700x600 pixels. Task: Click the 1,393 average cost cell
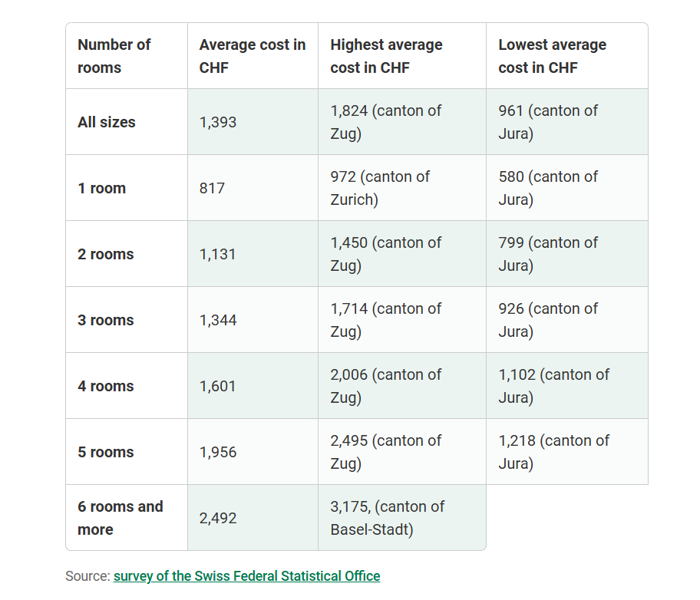[218, 122]
